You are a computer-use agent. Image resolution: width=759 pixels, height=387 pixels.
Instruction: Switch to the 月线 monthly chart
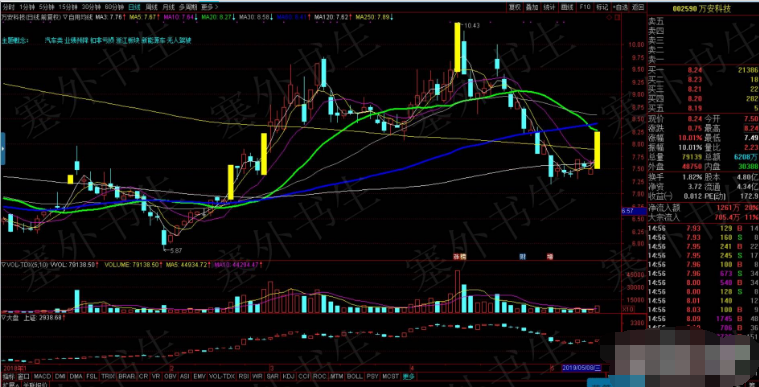[168, 7]
